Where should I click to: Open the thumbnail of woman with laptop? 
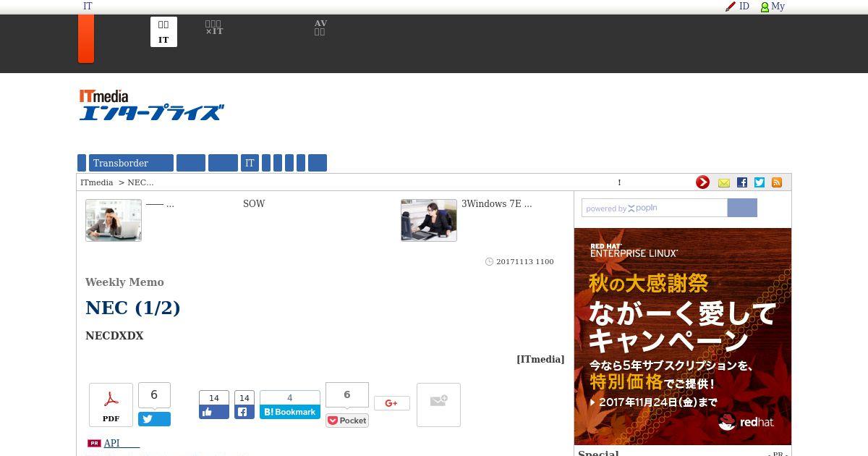click(x=114, y=220)
